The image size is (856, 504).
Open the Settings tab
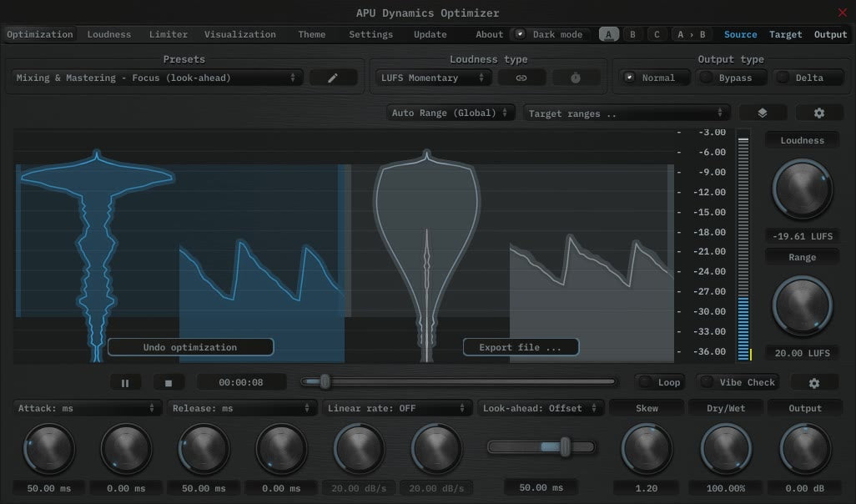pyautogui.click(x=370, y=34)
